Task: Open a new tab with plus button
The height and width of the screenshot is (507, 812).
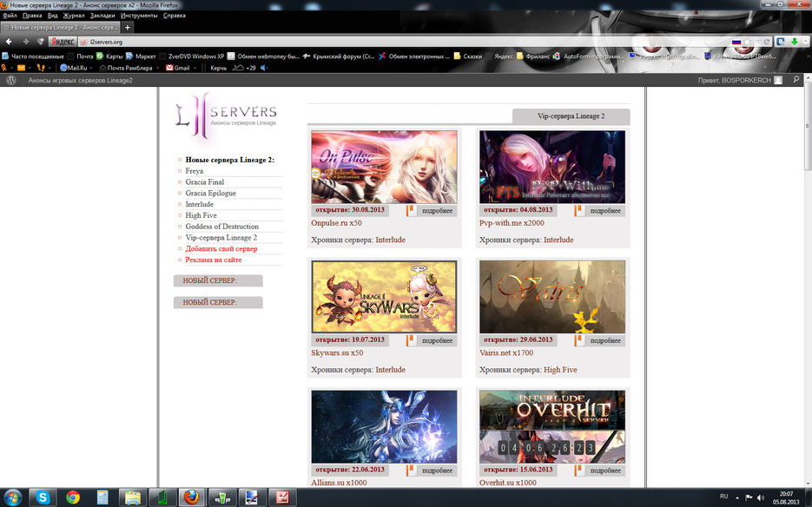Action: 128,27
